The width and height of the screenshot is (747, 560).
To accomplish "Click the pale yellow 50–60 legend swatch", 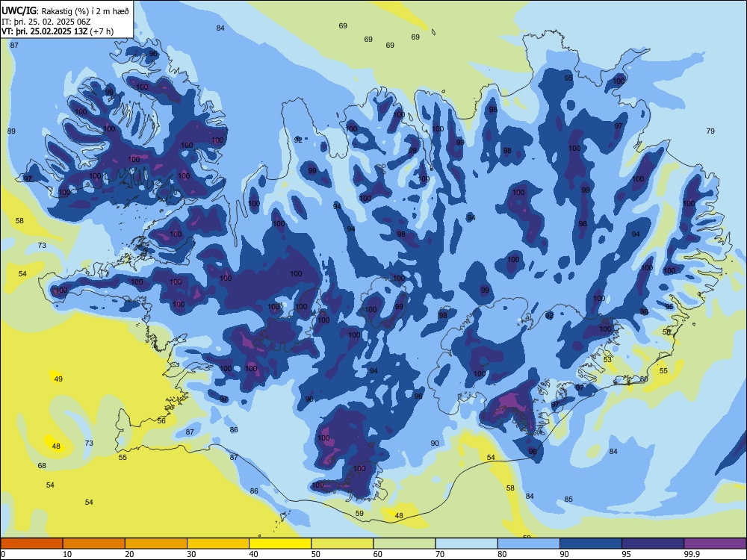I will click(x=342, y=544).
